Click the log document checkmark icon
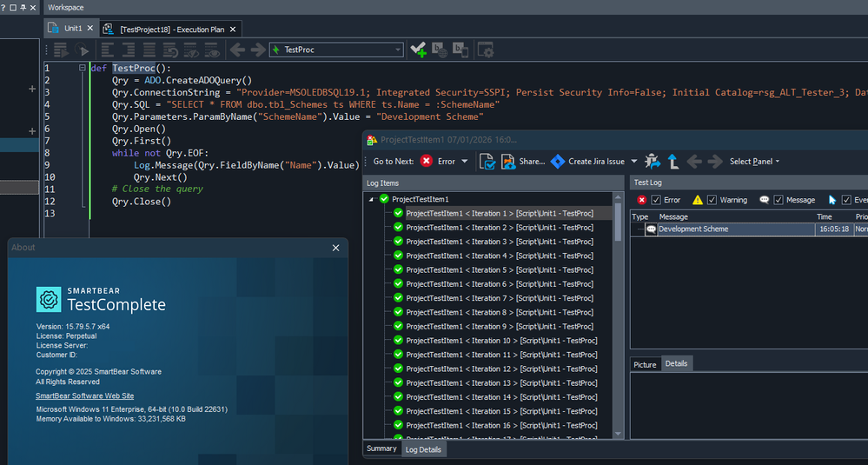This screenshot has width=868, height=465. [x=487, y=161]
